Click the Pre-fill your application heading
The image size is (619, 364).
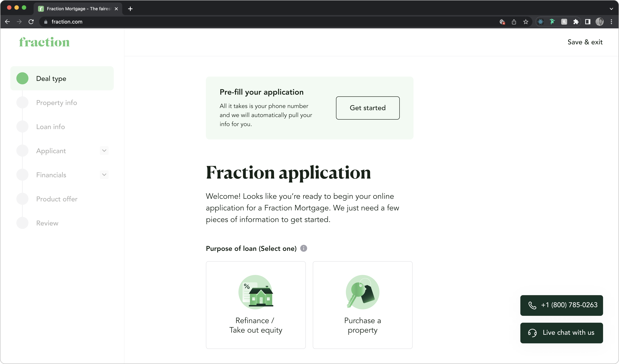tap(262, 92)
